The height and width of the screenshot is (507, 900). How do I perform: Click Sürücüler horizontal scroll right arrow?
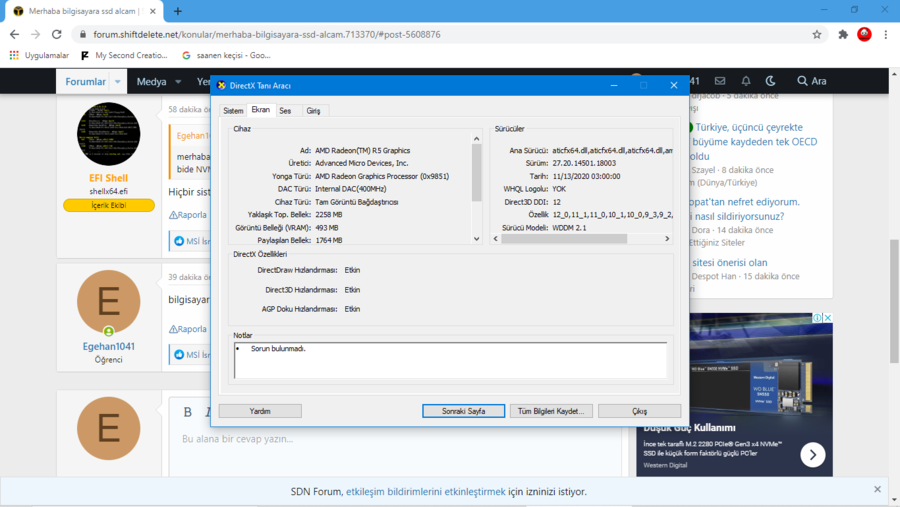point(667,238)
